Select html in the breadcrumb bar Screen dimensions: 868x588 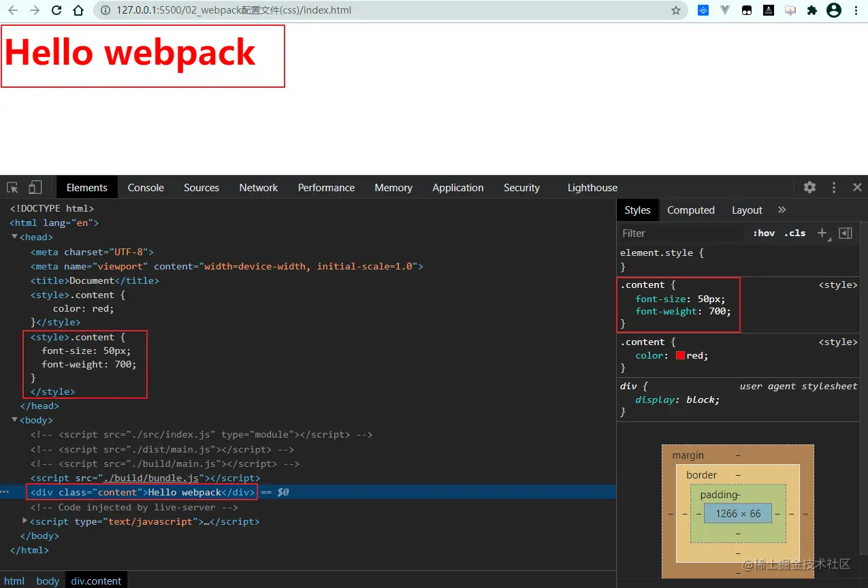(x=14, y=581)
